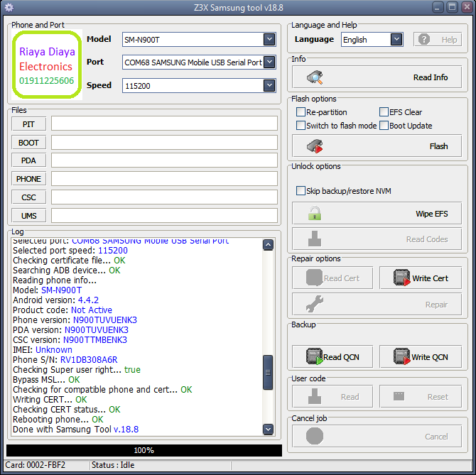Click the gear icon in title bar
476x475 pixels.
click(9, 7)
